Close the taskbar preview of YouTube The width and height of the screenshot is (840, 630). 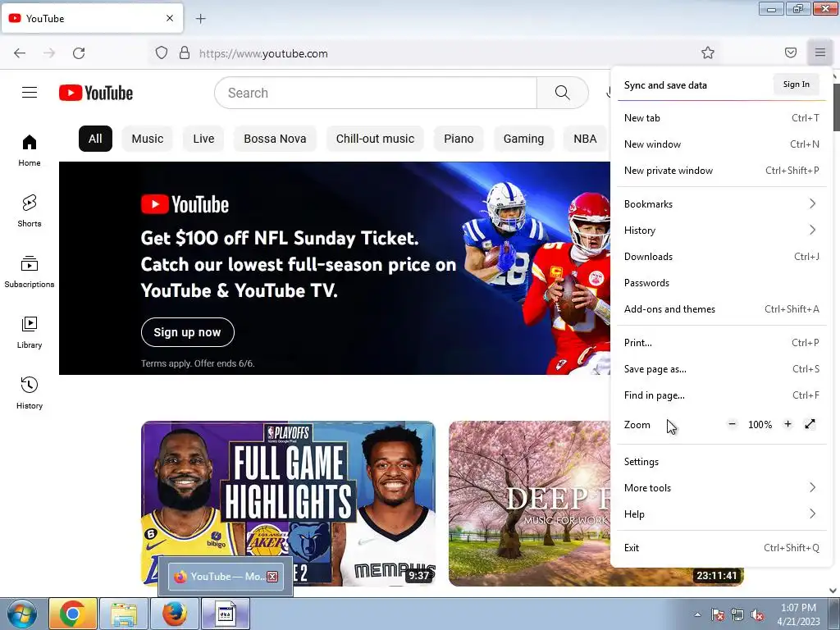pos(272,577)
